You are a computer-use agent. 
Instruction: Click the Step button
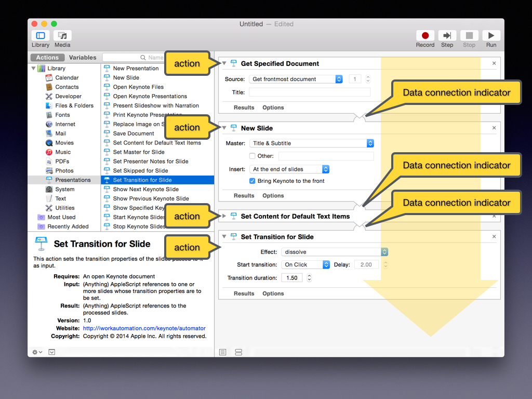(447, 36)
